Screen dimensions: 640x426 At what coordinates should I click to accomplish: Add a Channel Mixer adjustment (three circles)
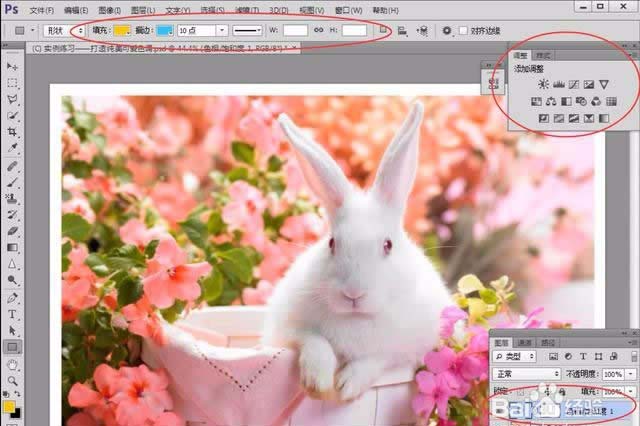[x=595, y=101]
